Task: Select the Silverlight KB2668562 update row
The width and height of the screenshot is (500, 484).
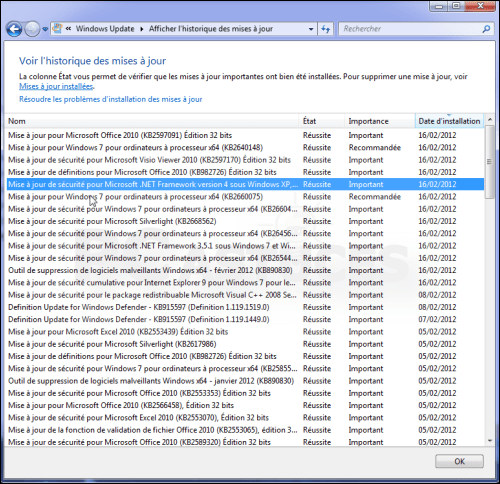Action: pyautogui.click(x=245, y=221)
